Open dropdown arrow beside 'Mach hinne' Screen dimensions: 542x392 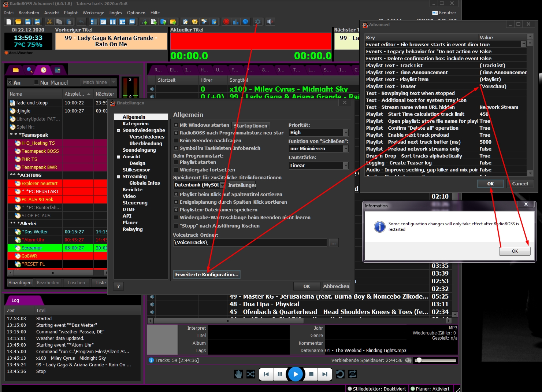pos(114,82)
